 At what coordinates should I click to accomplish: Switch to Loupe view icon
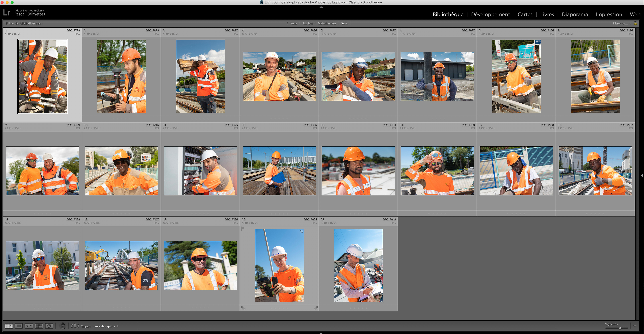[19, 326]
